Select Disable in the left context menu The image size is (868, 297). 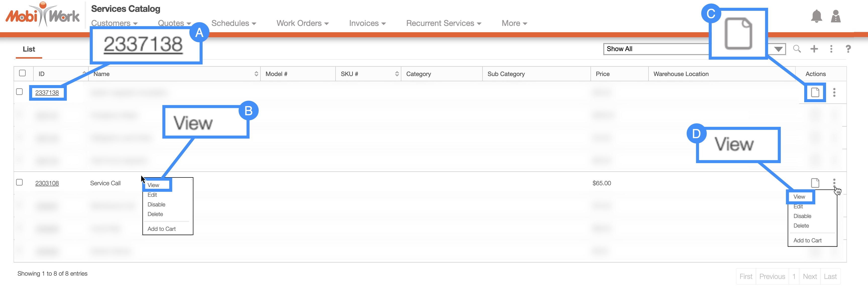pos(156,205)
